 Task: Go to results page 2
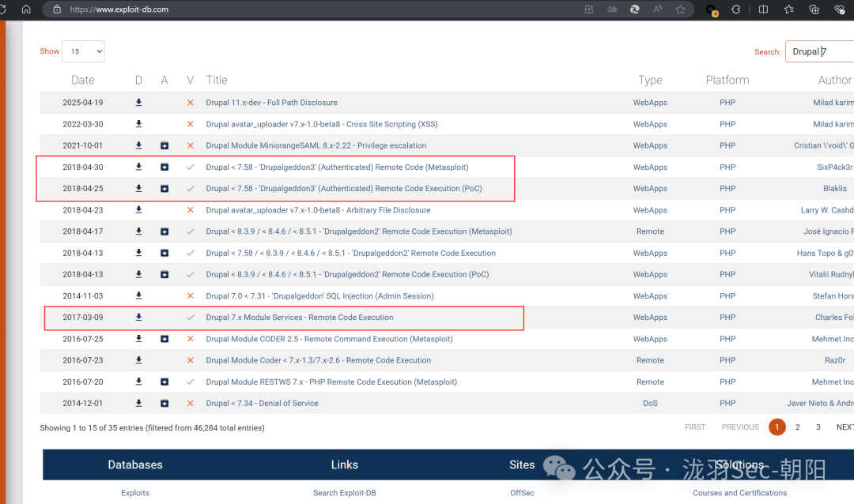[x=797, y=427]
